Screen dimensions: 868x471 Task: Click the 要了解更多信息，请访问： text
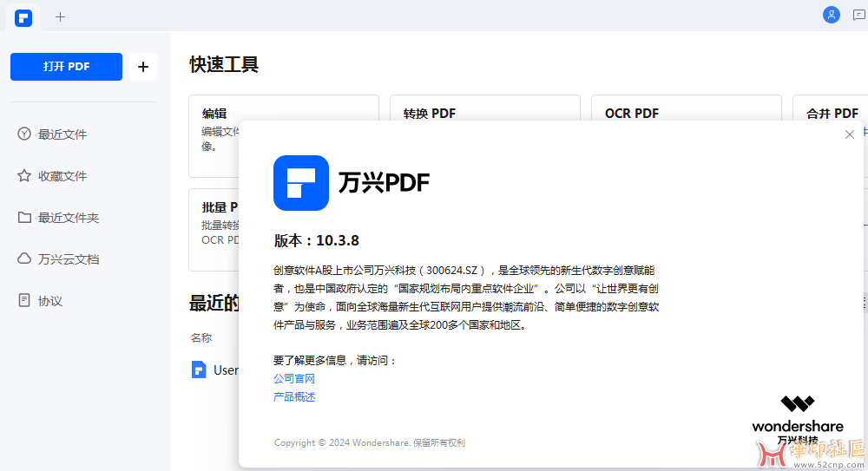click(x=335, y=360)
